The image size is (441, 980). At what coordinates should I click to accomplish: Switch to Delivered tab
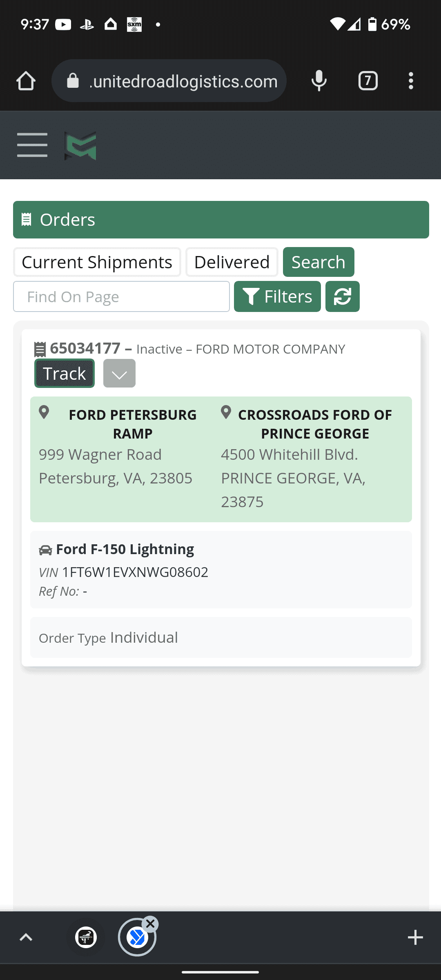232,262
